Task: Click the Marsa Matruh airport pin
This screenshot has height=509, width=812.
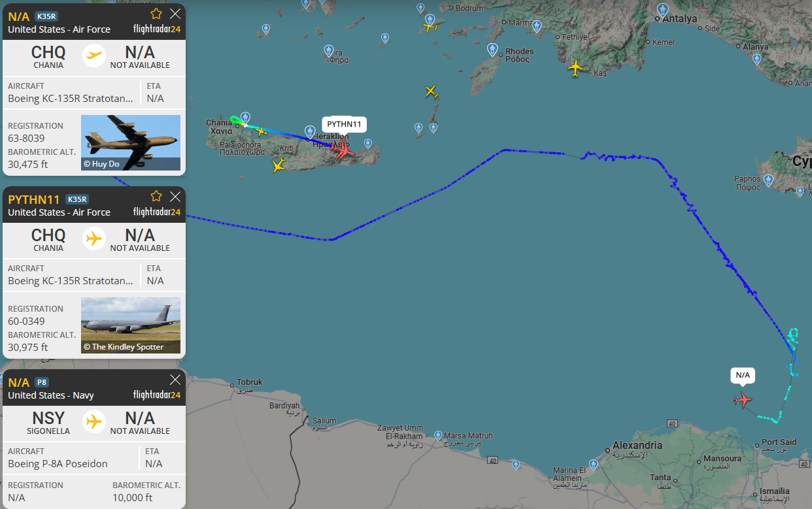Action: [x=438, y=435]
